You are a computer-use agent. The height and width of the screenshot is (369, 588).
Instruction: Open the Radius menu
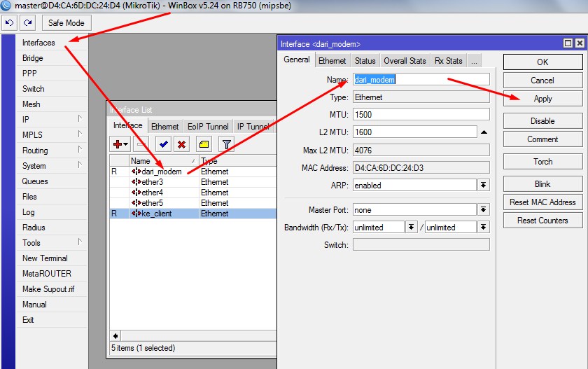52,228
